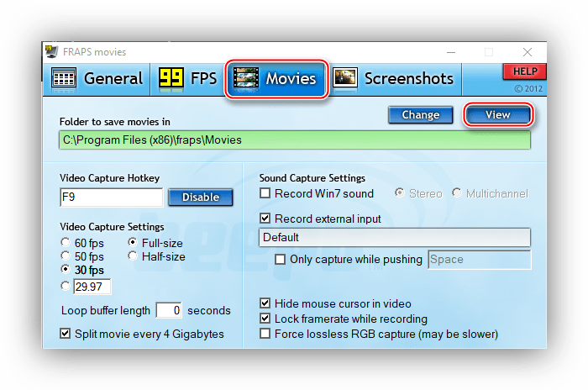This screenshot has height=390, width=588.
Task: Enable Record Win7 sound checkbox
Action: 317,193
